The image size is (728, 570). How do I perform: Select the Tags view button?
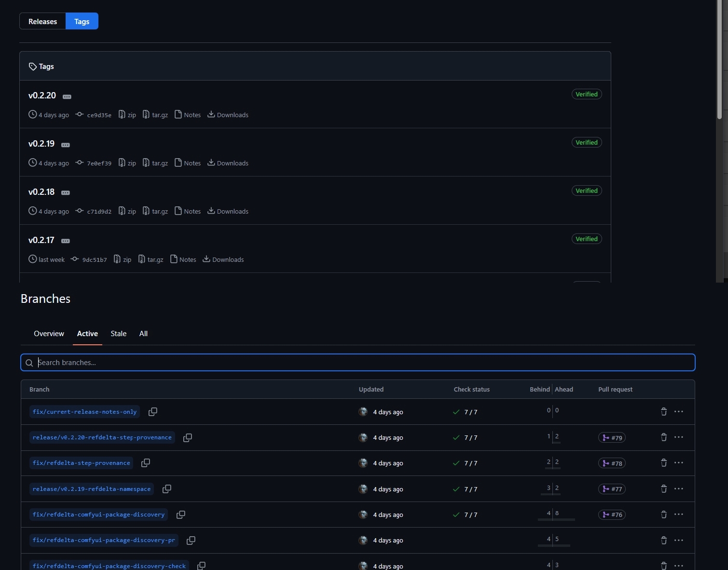point(82,21)
